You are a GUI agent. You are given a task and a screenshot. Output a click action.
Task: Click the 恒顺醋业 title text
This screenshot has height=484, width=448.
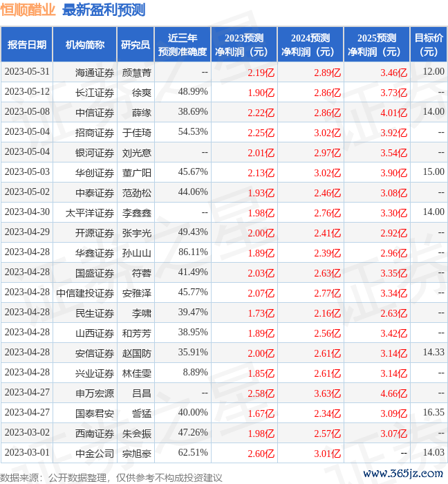28,10
